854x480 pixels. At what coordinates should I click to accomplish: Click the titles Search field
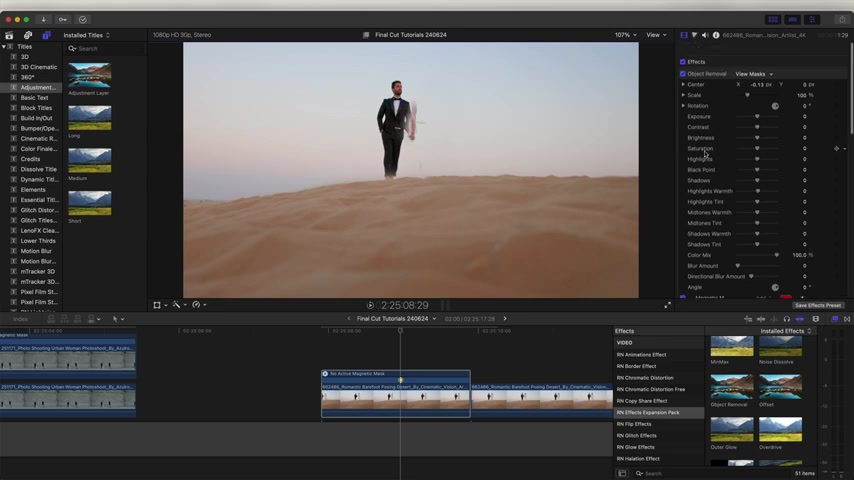point(106,49)
